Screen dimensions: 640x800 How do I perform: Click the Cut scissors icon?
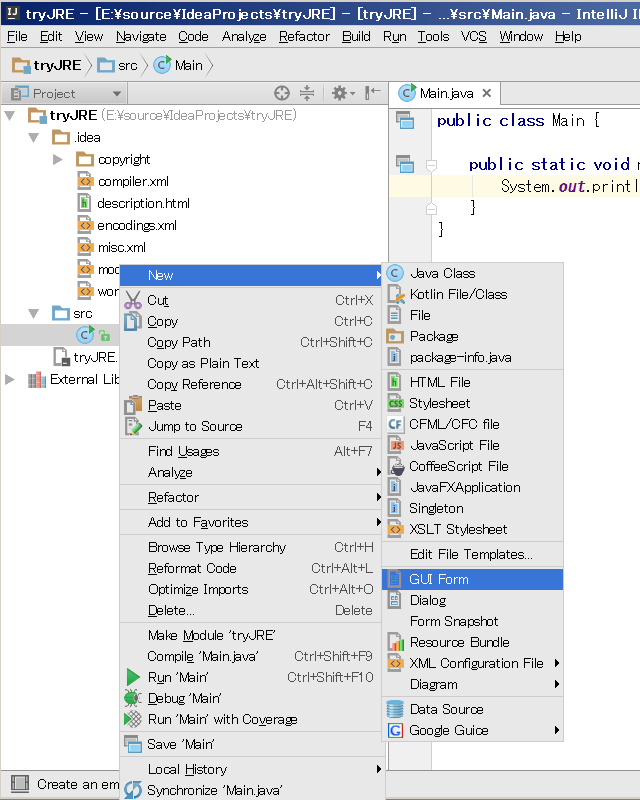[133, 300]
